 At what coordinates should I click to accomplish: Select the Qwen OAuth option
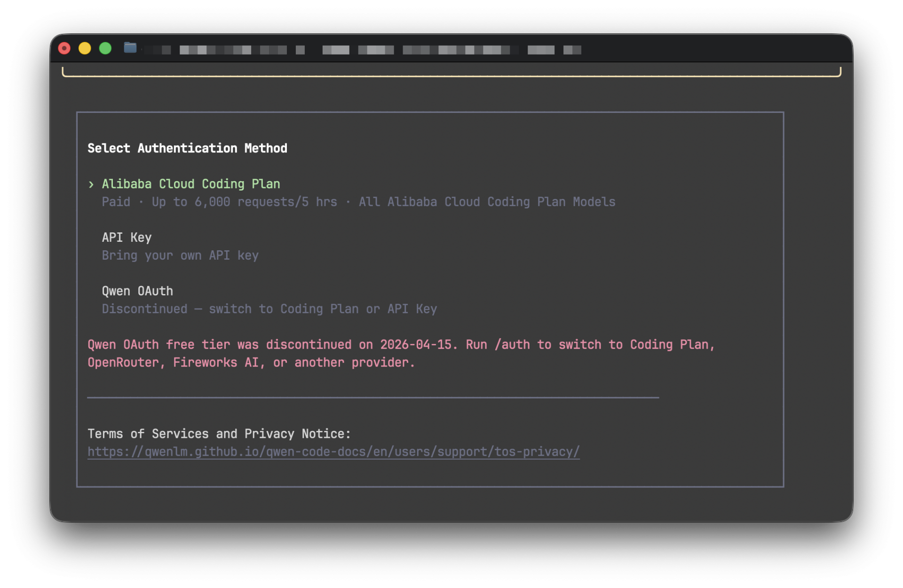pos(137,291)
